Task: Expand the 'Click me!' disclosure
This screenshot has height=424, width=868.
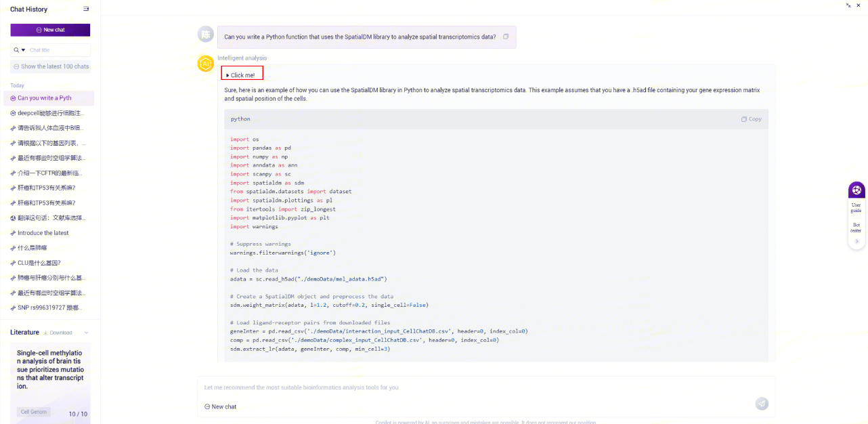Action: point(242,75)
